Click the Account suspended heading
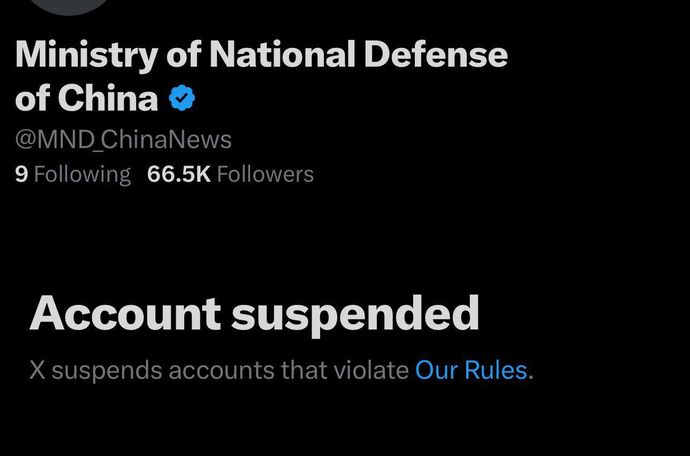 (254, 314)
